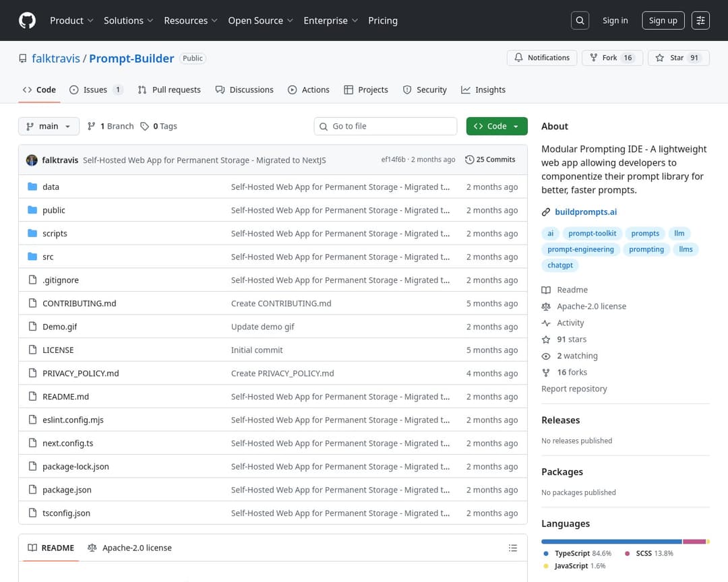Screen dimensions: 728x582
Task: Click falktravis avatar in commit row
Action: [x=32, y=160]
